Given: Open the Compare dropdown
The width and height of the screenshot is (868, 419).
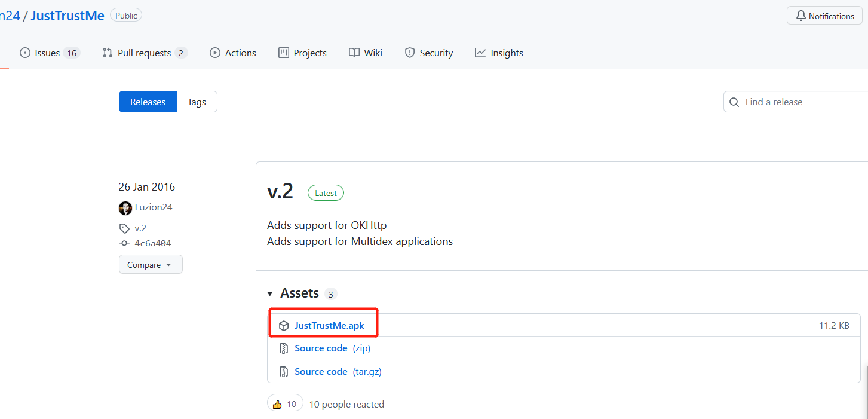Looking at the screenshot, I should coord(151,264).
